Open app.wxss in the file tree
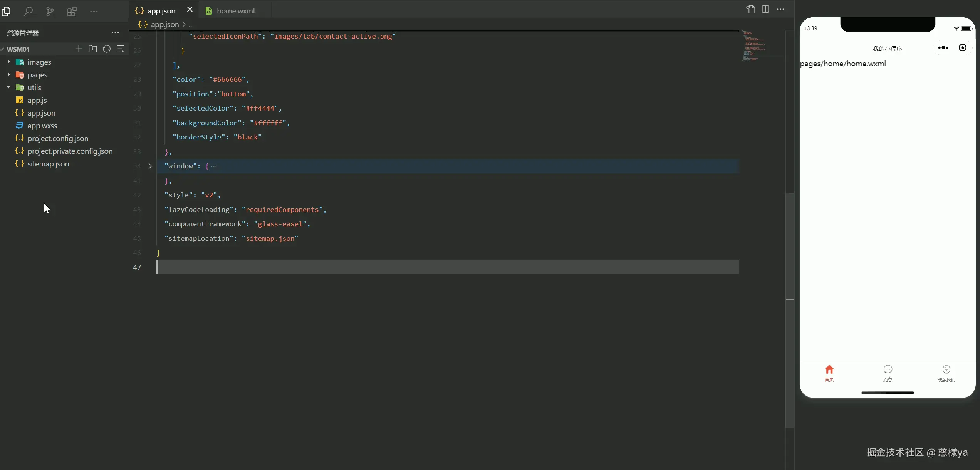Image resolution: width=980 pixels, height=470 pixels. click(x=42, y=126)
